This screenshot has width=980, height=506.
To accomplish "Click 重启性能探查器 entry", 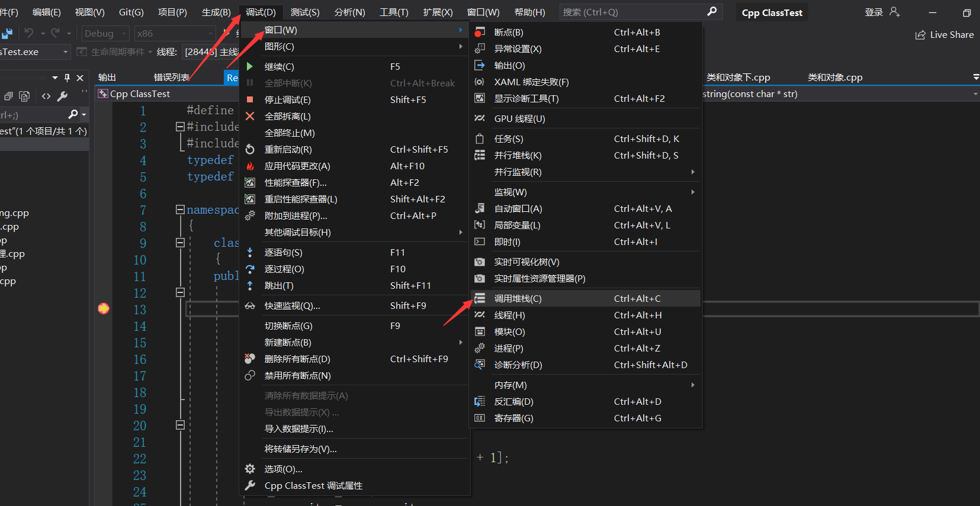I will tap(355, 199).
